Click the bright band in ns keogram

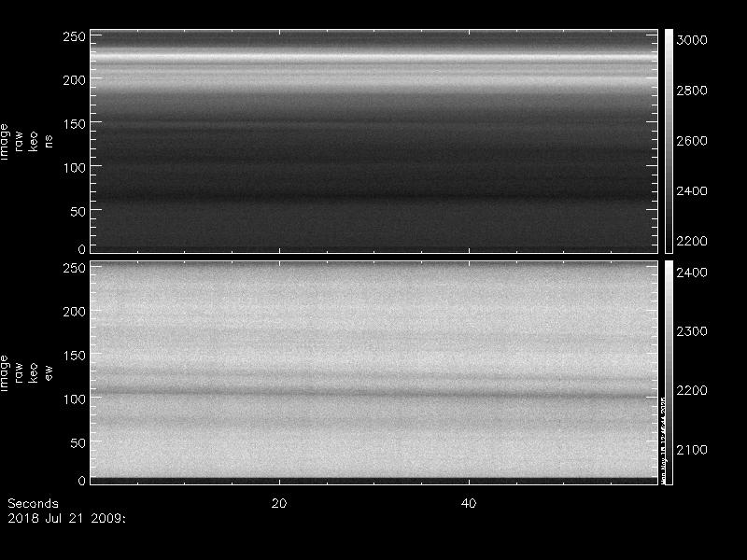click(374, 57)
